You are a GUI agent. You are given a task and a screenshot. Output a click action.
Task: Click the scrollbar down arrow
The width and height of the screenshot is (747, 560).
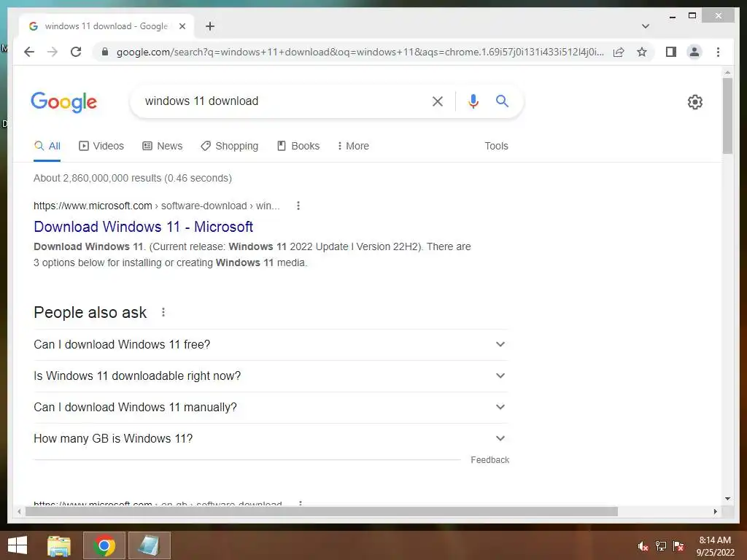coord(727,499)
